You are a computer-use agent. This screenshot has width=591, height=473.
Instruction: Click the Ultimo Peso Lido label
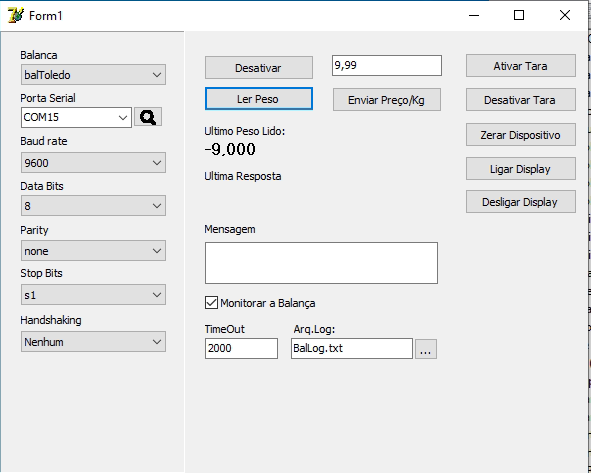(245, 131)
